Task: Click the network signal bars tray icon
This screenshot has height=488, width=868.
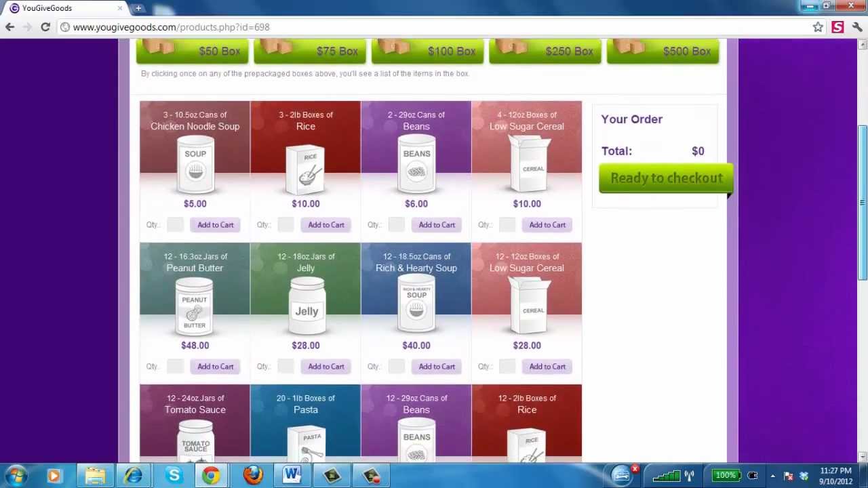Action: coord(666,476)
